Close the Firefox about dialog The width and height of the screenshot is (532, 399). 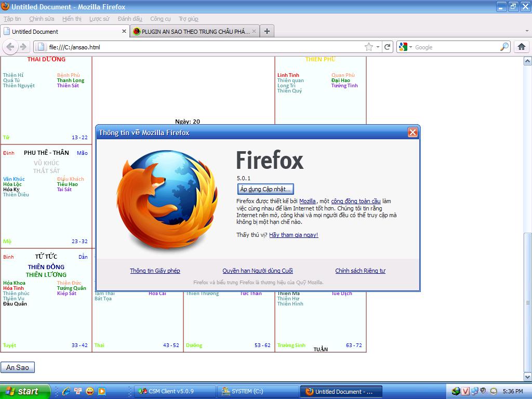click(413, 132)
